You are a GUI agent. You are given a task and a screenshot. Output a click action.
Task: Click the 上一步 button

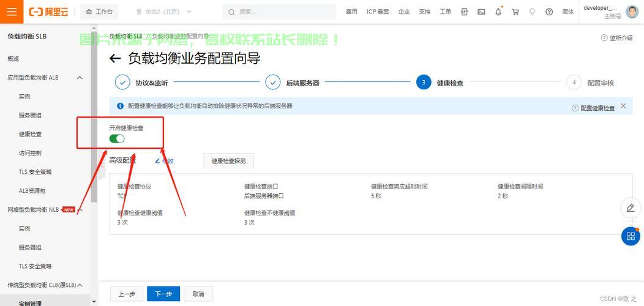(127, 294)
